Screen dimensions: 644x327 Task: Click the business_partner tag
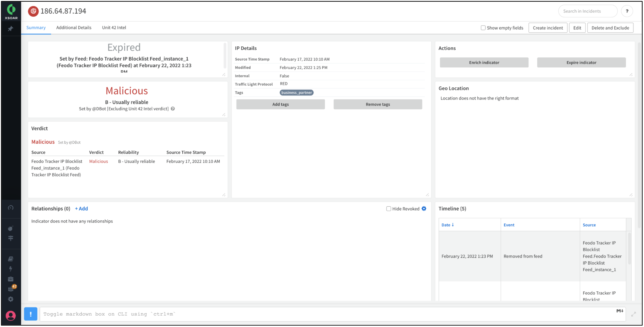point(296,93)
